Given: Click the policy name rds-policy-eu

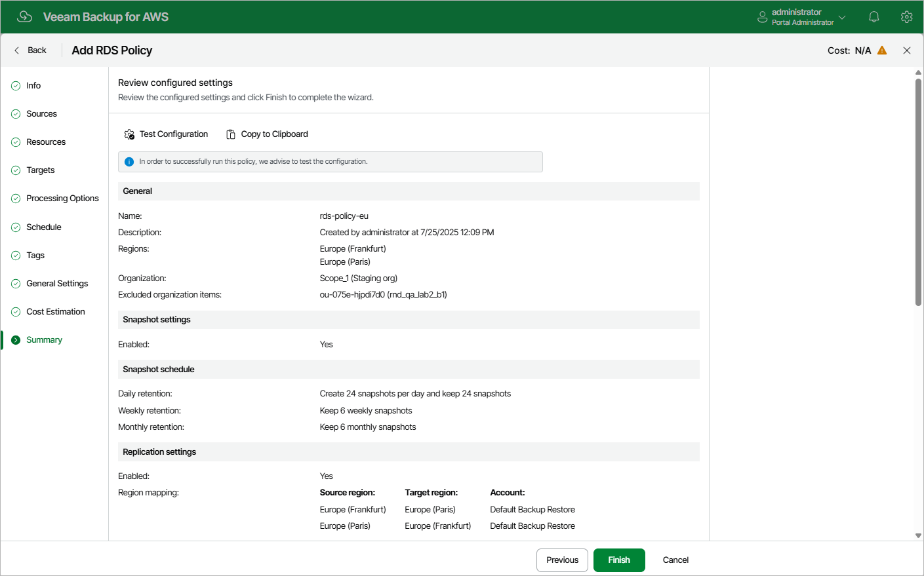Looking at the screenshot, I should coord(344,216).
